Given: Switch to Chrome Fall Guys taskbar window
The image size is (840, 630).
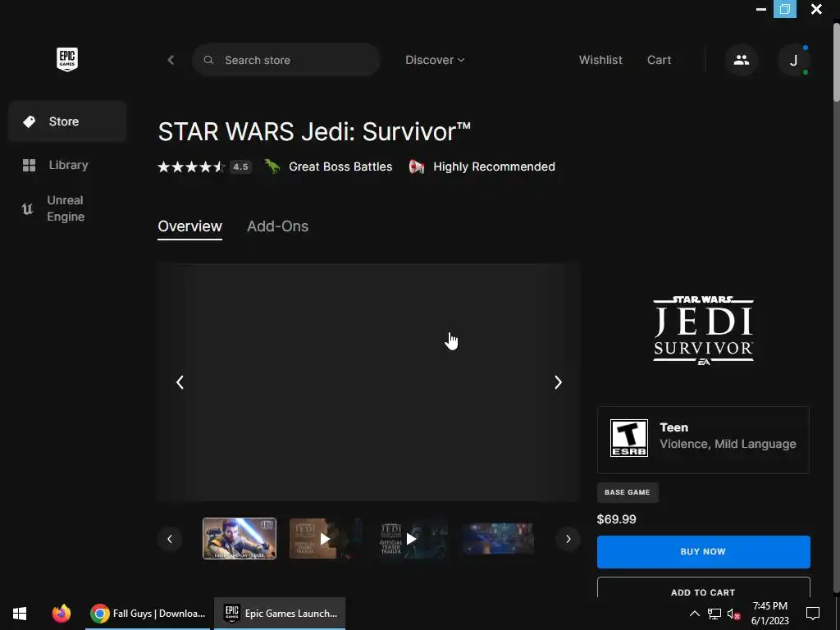Looking at the screenshot, I should [148, 614].
